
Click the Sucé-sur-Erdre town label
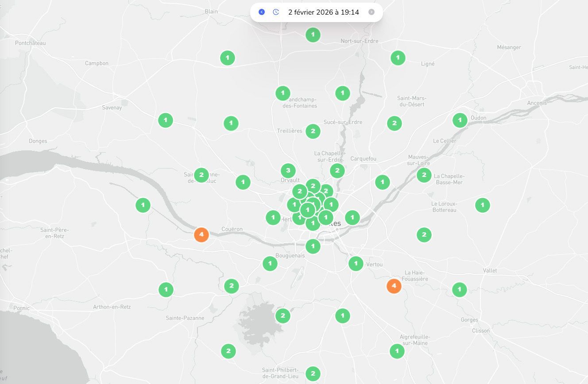(x=343, y=122)
